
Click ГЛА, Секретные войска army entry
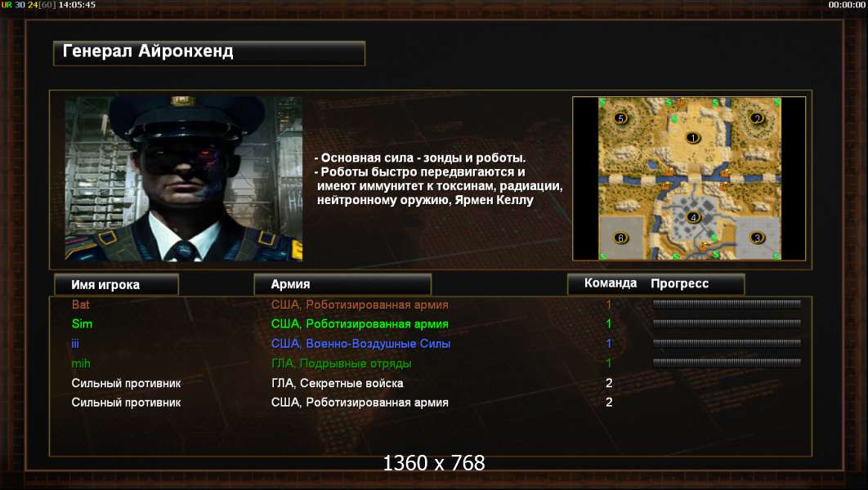tap(337, 383)
